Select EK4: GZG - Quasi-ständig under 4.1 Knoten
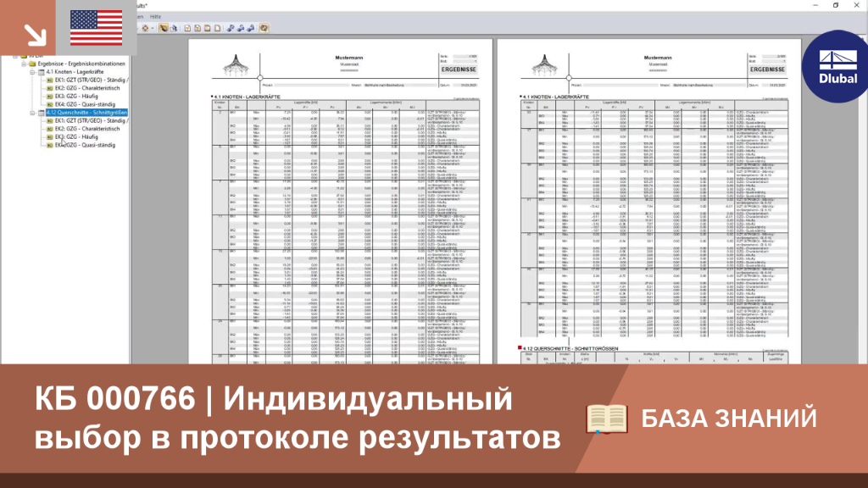 86,104
